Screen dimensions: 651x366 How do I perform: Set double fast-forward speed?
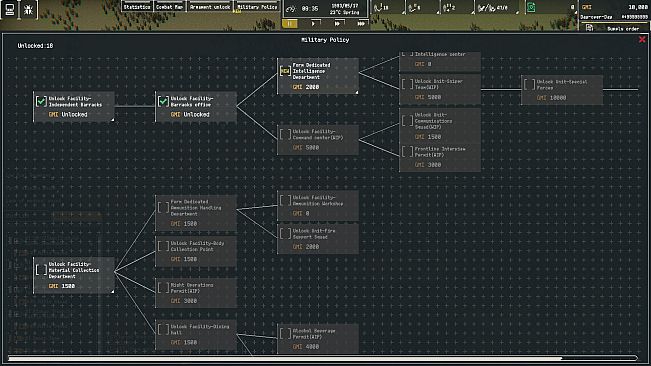point(337,24)
